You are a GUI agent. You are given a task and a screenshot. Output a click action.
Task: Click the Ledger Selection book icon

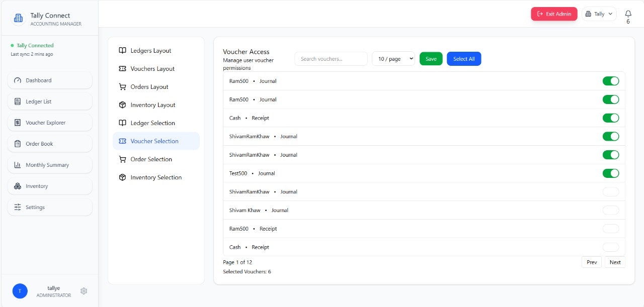point(122,123)
